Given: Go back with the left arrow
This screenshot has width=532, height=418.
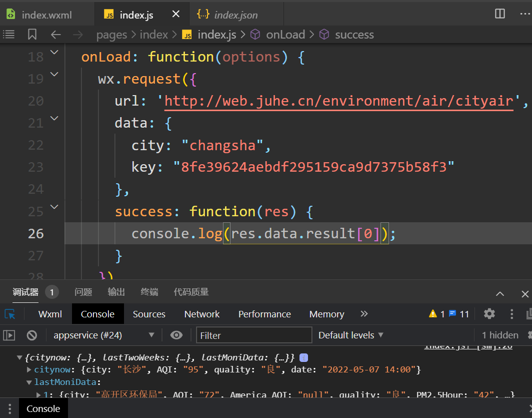Looking at the screenshot, I should (55, 35).
